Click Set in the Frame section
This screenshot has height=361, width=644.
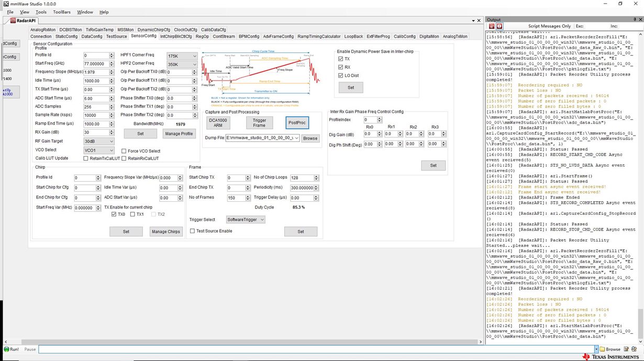point(301,232)
